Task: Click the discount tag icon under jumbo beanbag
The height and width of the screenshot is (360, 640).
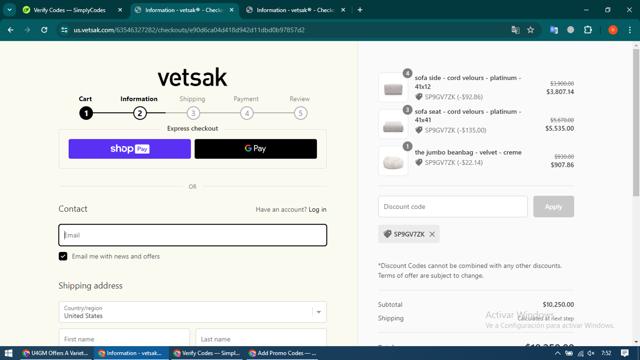Action: pyautogui.click(x=419, y=162)
